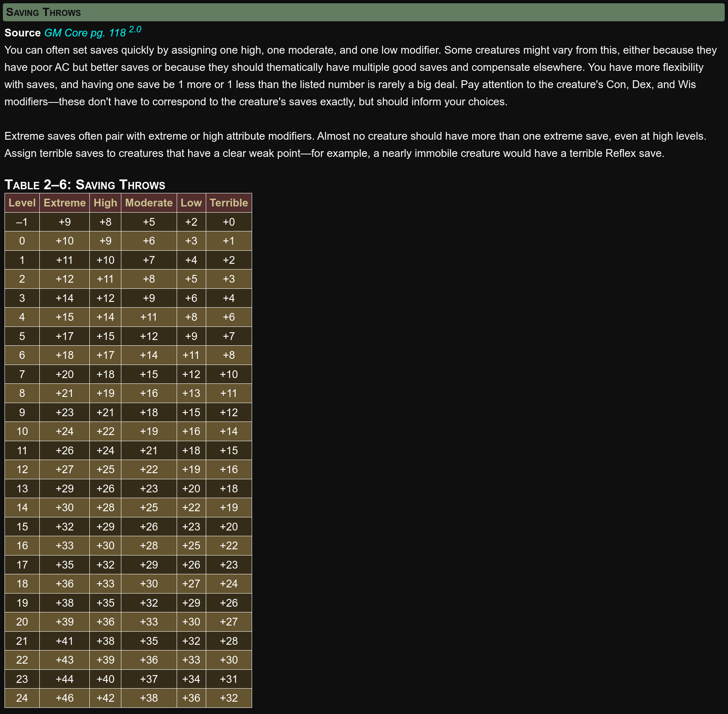Screen dimensions: 728x714
Task: Click Extreme value +11 for level 1
Action: 65,260
